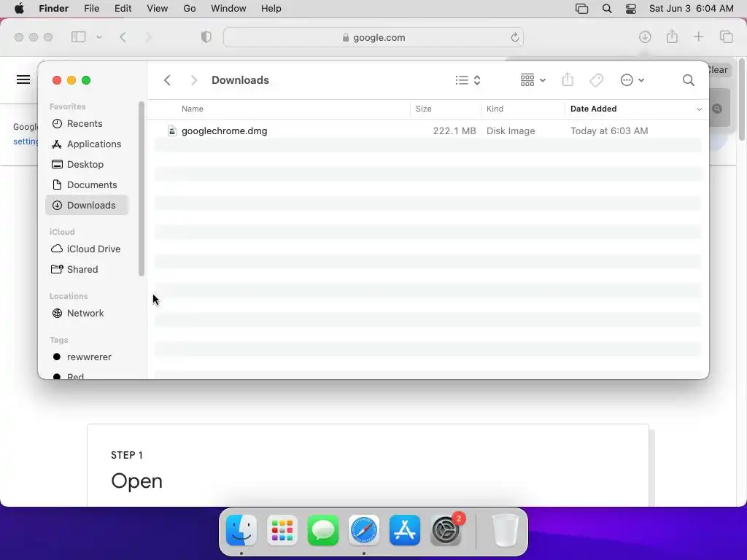
Task: Open the Window menu
Action: pyautogui.click(x=228, y=9)
